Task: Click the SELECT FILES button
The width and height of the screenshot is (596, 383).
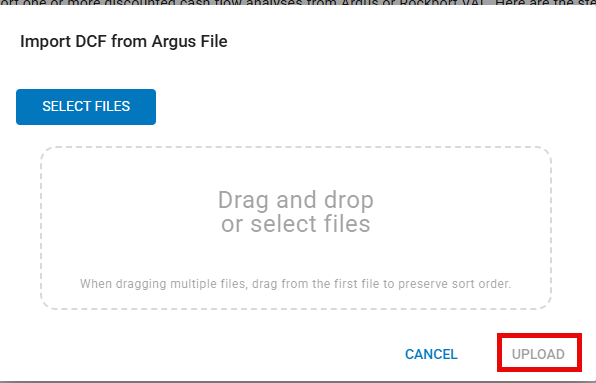Action: (x=86, y=107)
